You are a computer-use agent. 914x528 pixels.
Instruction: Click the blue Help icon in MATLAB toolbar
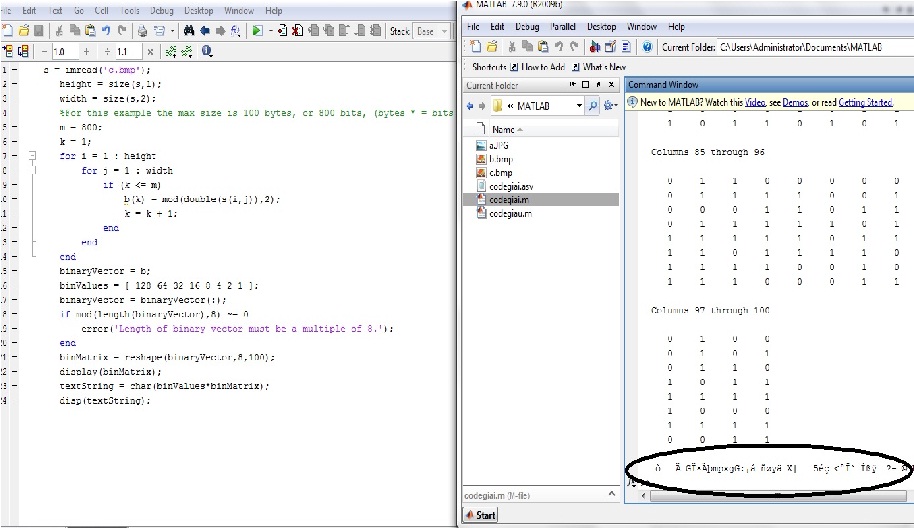pos(648,46)
